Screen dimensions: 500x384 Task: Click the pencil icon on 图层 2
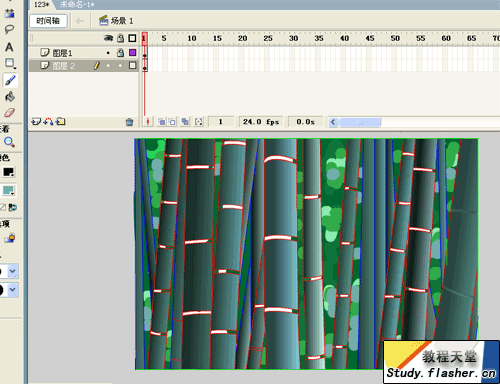click(x=96, y=66)
